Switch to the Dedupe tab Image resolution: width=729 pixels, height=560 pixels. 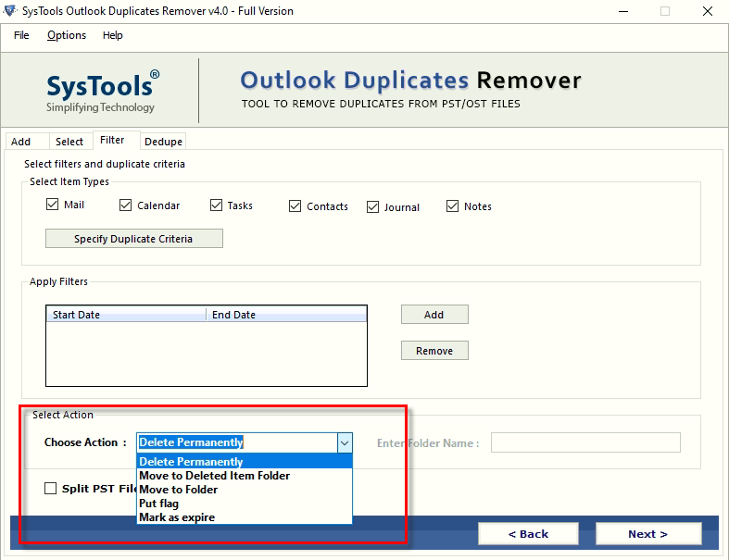(x=163, y=142)
